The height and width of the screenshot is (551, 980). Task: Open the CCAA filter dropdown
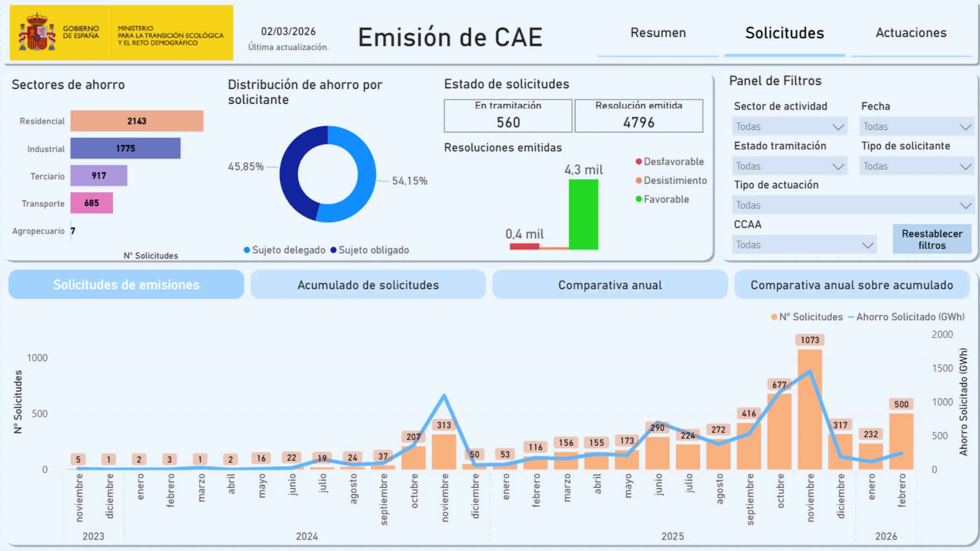[804, 245]
